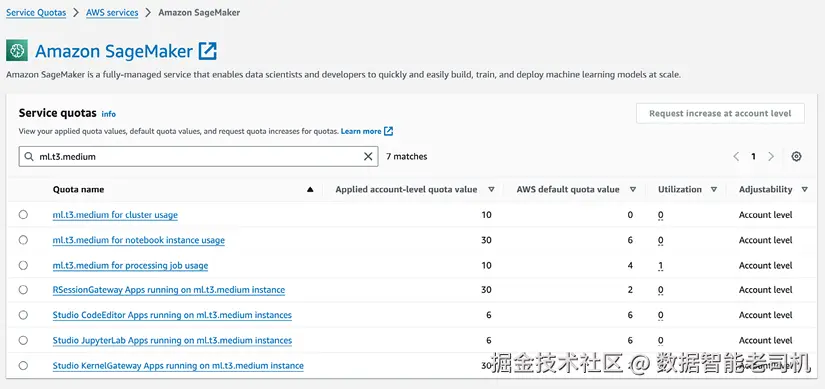
Task: Open the external link icon beside Amazon SageMaker title
Action: (207, 51)
